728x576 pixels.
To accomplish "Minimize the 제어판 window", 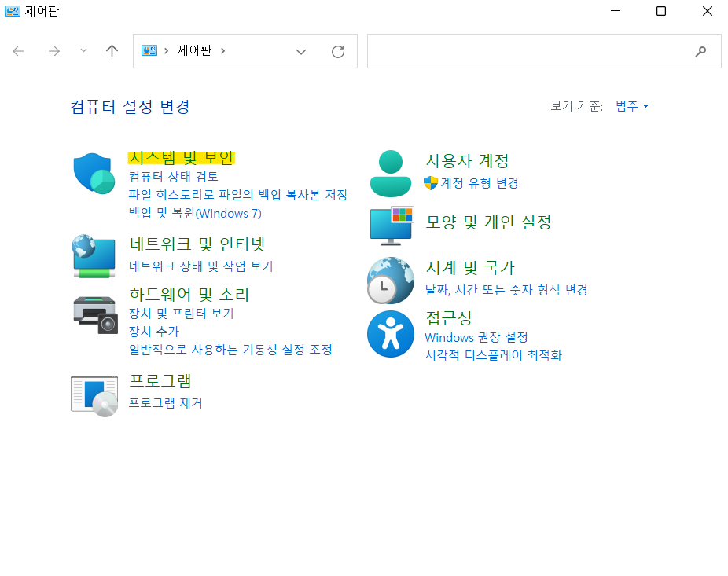I will tap(616, 11).
